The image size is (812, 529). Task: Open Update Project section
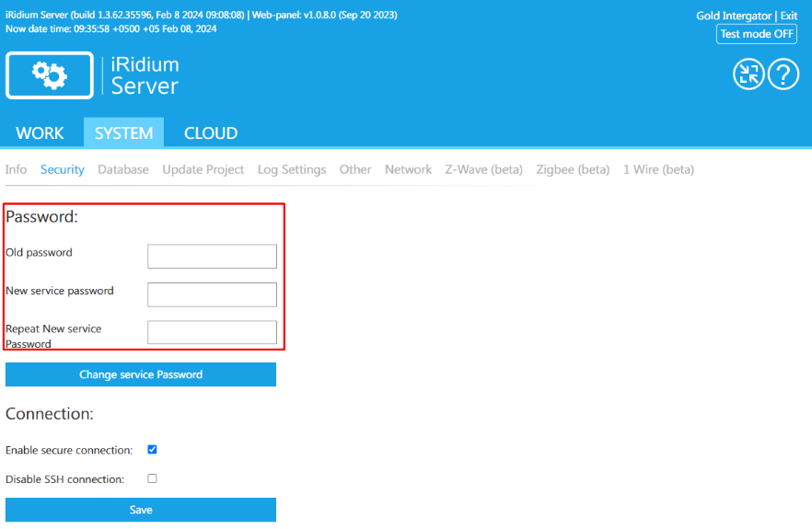[203, 169]
